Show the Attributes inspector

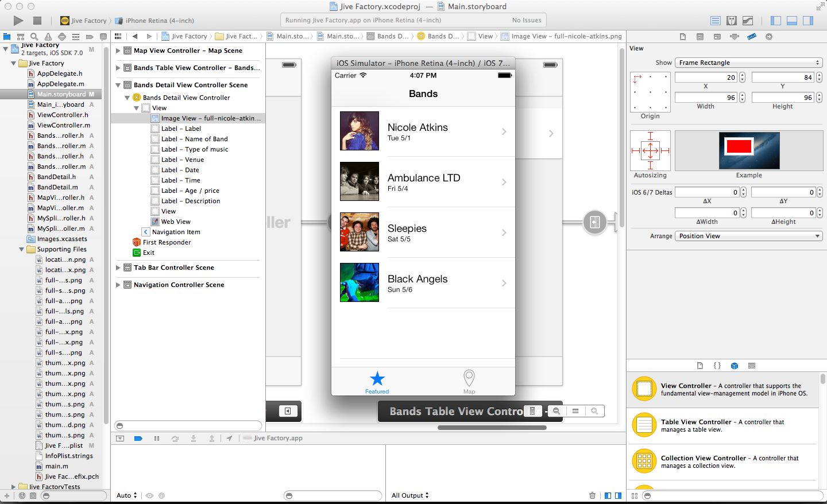(735, 37)
